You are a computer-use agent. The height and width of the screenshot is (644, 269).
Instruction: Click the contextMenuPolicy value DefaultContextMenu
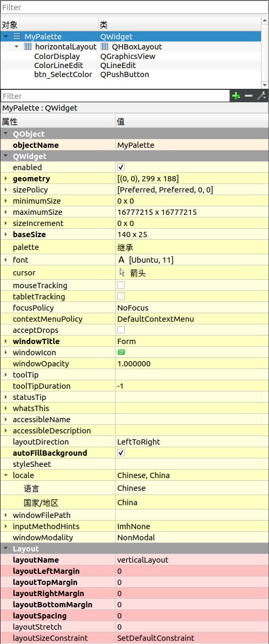tap(156, 319)
